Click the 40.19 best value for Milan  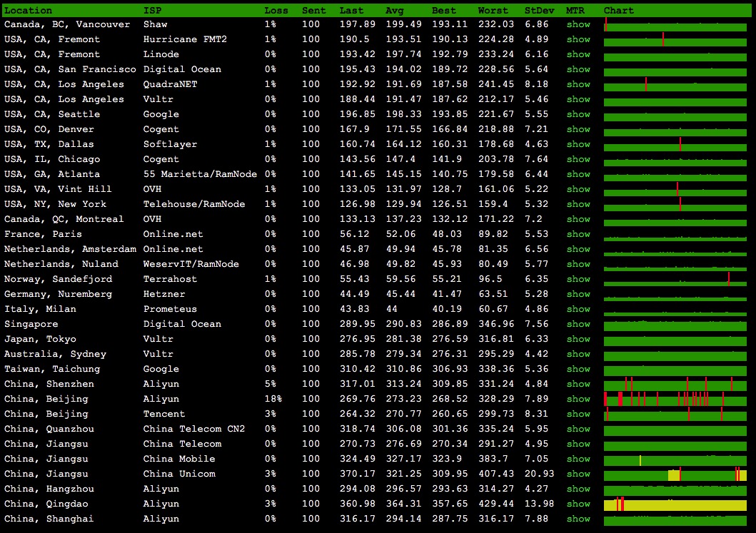pos(447,308)
